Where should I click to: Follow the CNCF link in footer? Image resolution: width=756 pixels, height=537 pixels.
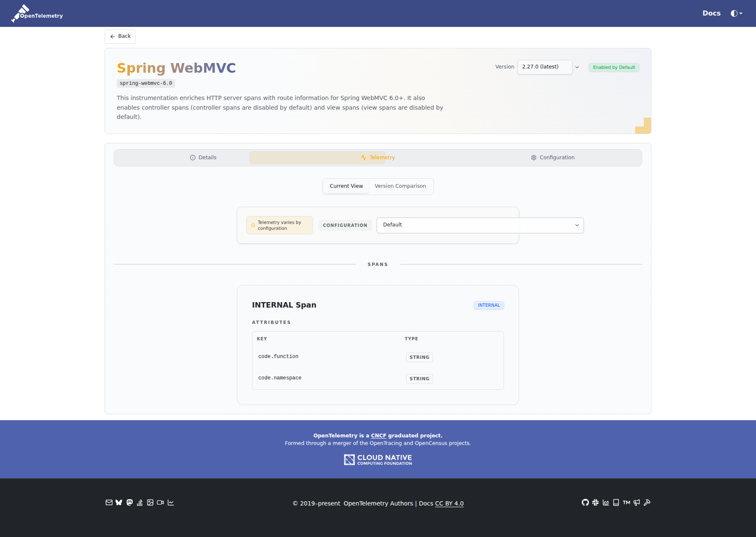tap(378, 436)
